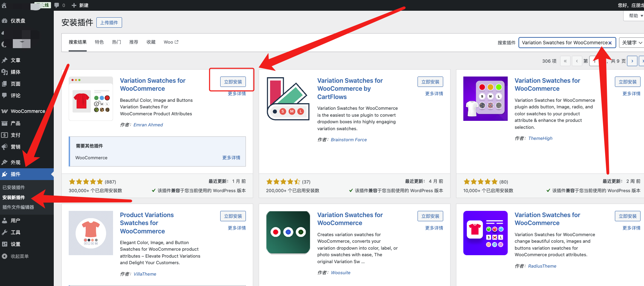
Task: Click the plus icon for 新建
Action: (x=74, y=5)
